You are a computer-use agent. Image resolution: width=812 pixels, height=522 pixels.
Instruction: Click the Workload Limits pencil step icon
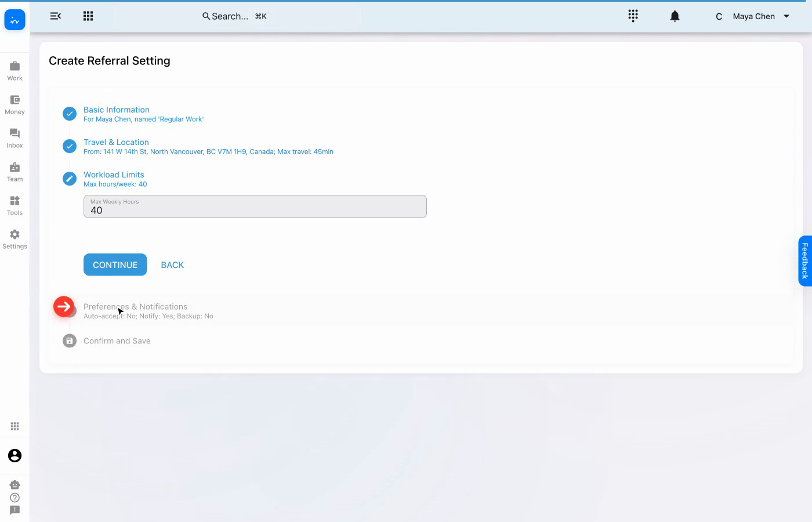click(70, 179)
